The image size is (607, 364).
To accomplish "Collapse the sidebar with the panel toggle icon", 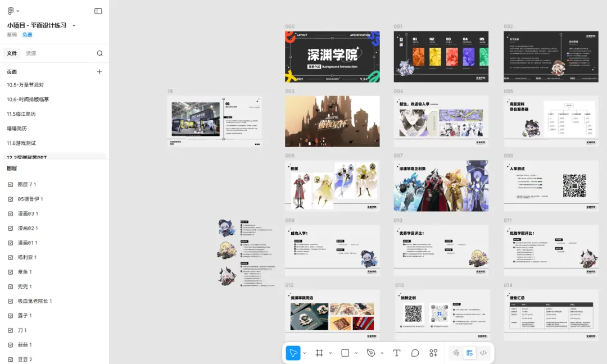I will coord(98,11).
